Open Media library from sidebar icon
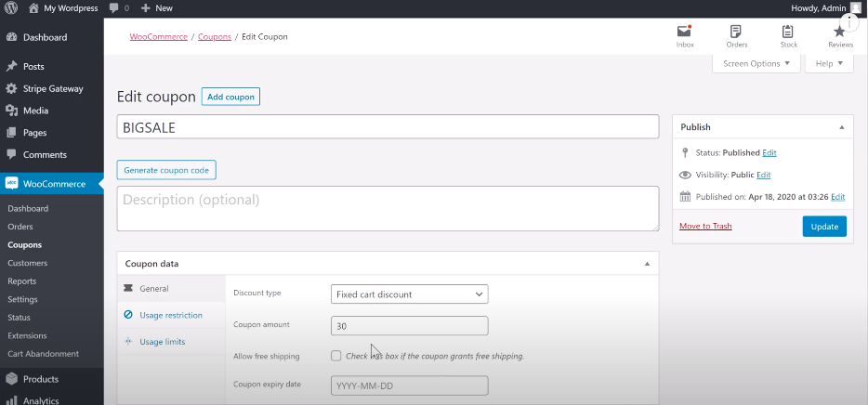The height and width of the screenshot is (405, 868). click(11, 111)
